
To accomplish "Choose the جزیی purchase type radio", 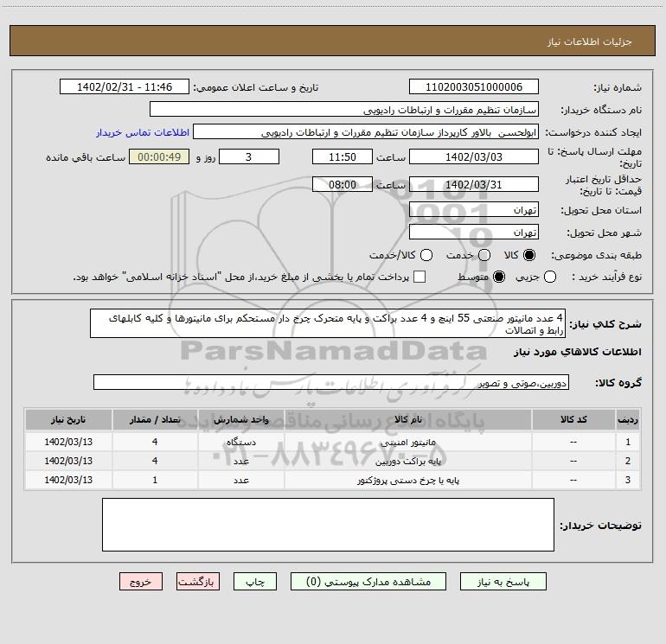I will tap(550, 277).
